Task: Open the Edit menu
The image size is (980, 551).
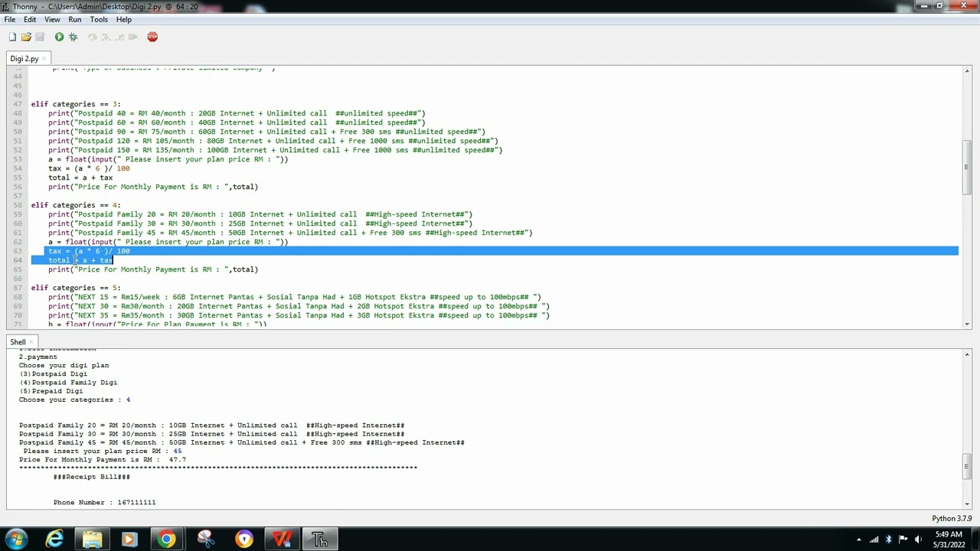Action: pyautogui.click(x=30, y=19)
